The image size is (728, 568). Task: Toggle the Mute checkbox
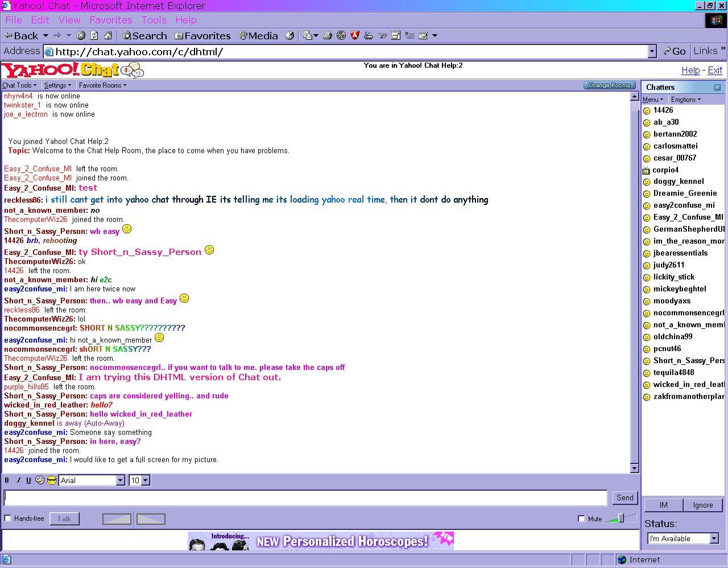(x=581, y=518)
